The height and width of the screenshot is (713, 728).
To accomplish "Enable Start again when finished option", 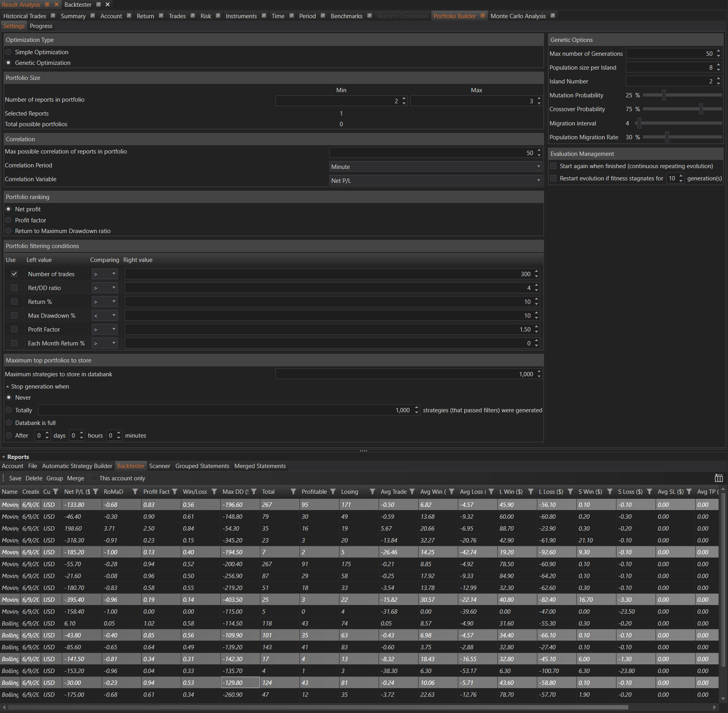I will pos(553,166).
